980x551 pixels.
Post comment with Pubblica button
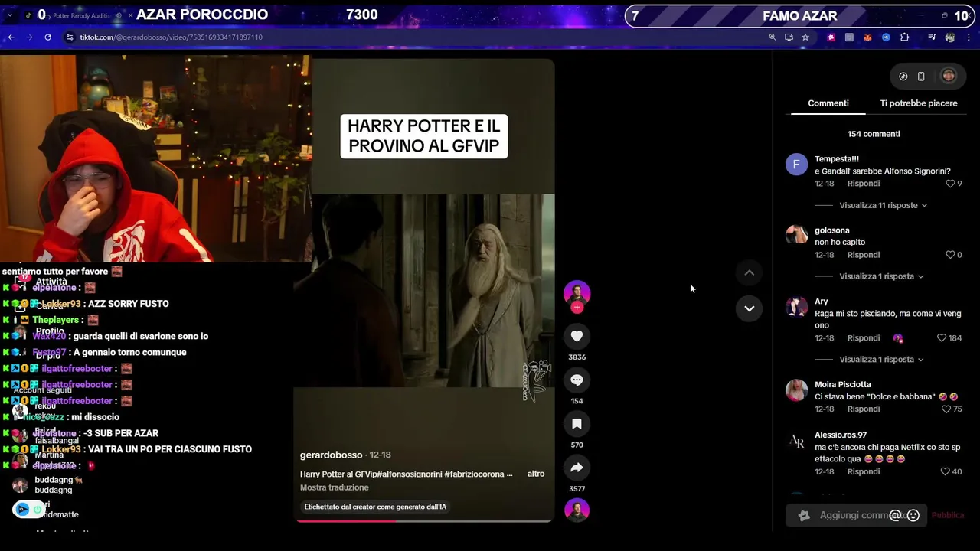point(948,515)
